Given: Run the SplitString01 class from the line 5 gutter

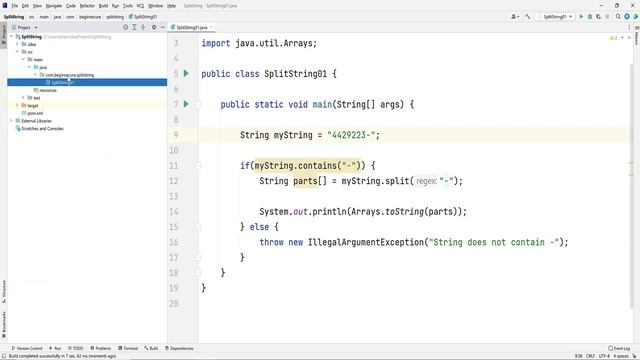Looking at the screenshot, I should point(186,73).
